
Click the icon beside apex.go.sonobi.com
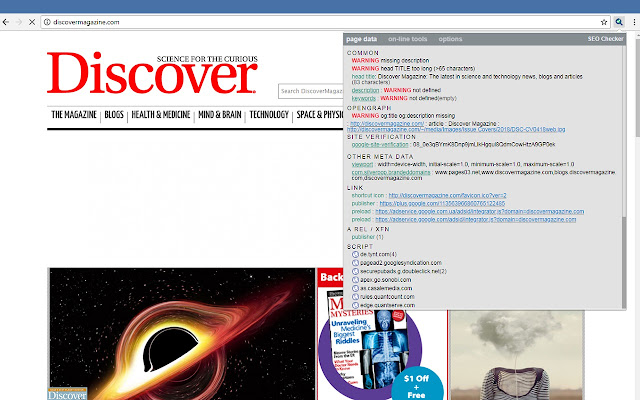coord(355,280)
